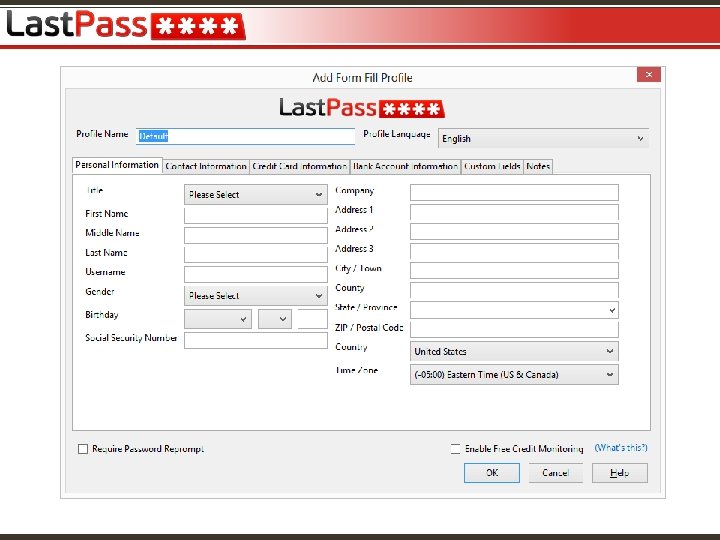Click the OK button

(492, 473)
